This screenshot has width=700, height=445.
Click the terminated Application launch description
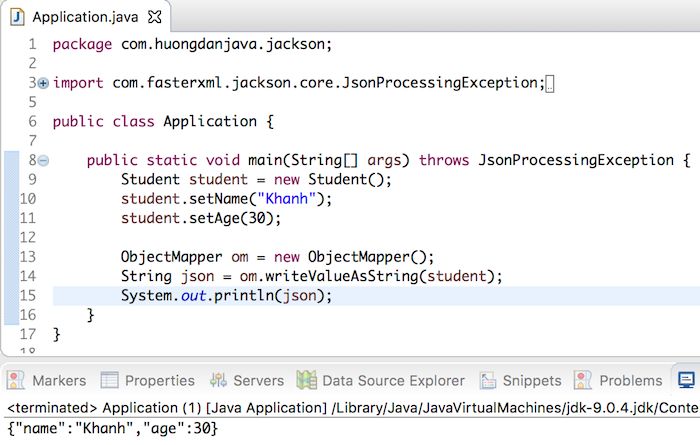353,408
